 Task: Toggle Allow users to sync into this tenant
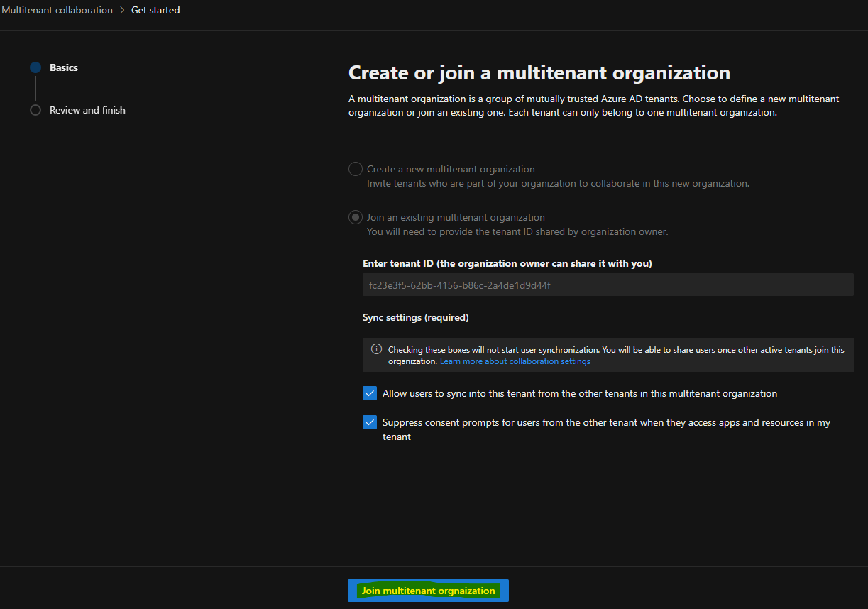pyautogui.click(x=370, y=393)
